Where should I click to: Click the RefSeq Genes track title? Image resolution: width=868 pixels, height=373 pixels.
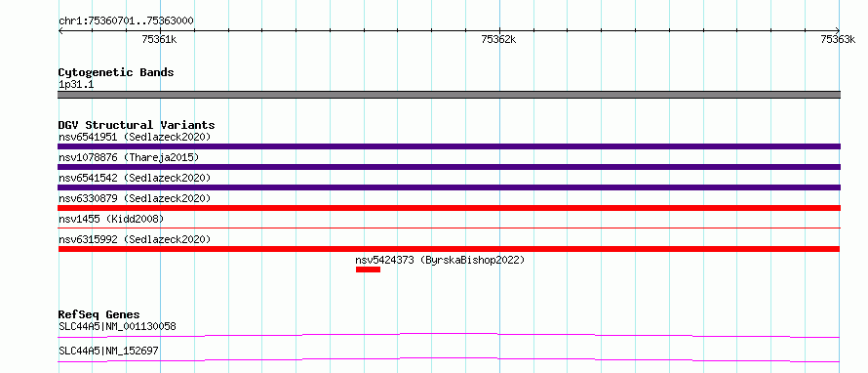coord(99,314)
